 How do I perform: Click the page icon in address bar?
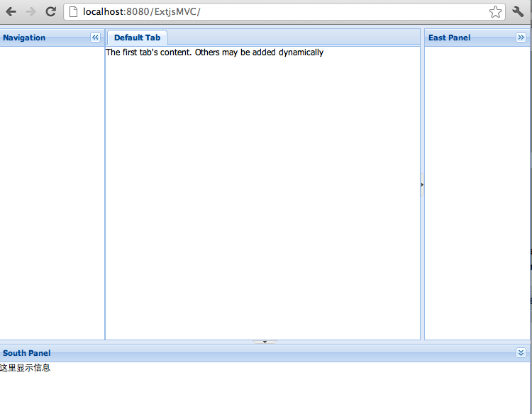click(73, 12)
